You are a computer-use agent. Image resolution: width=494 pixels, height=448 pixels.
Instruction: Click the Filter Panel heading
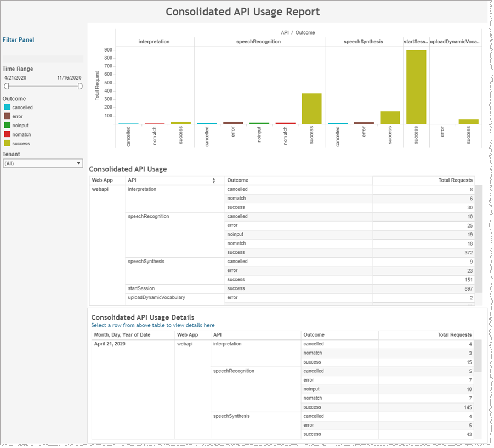(x=18, y=40)
